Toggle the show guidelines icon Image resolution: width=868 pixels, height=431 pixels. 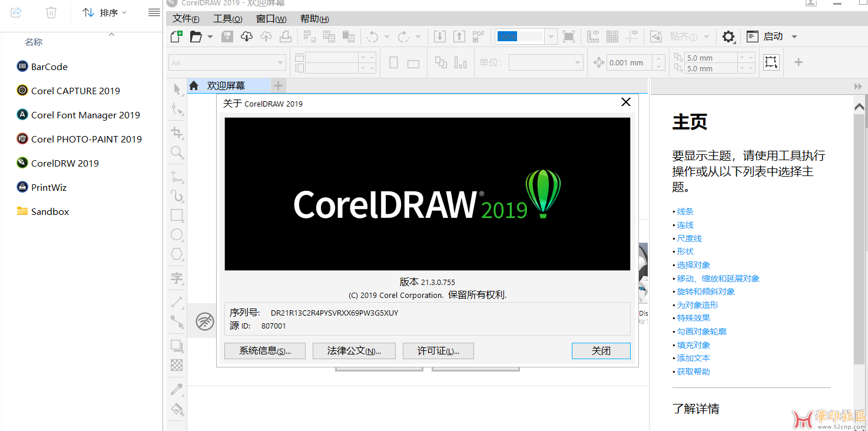(x=632, y=37)
